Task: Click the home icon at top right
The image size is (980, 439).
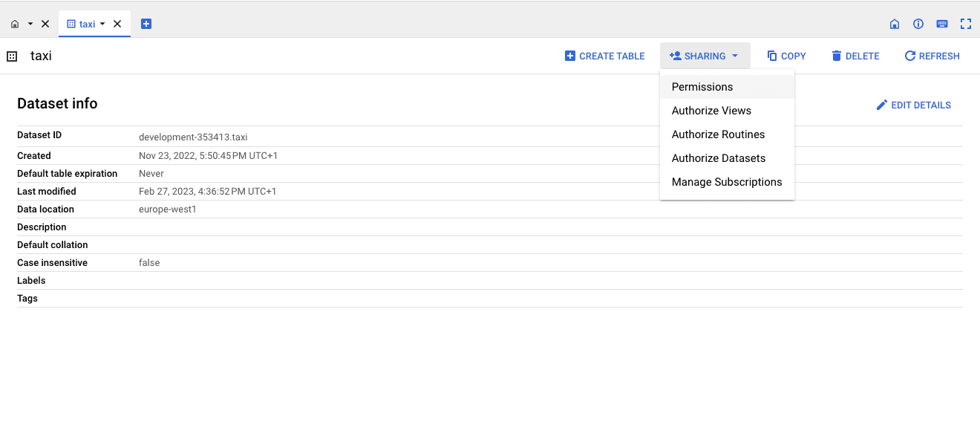Action: [x=895, y=24]
